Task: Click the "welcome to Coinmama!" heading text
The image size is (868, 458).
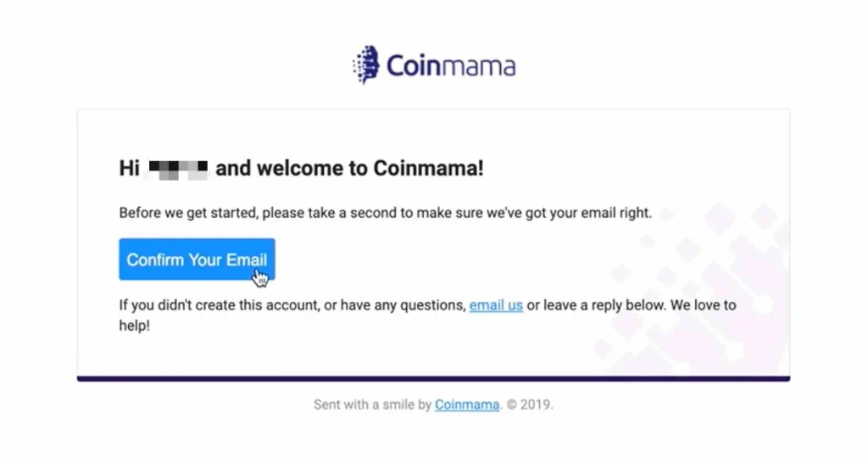Action: tap(349, 168)
